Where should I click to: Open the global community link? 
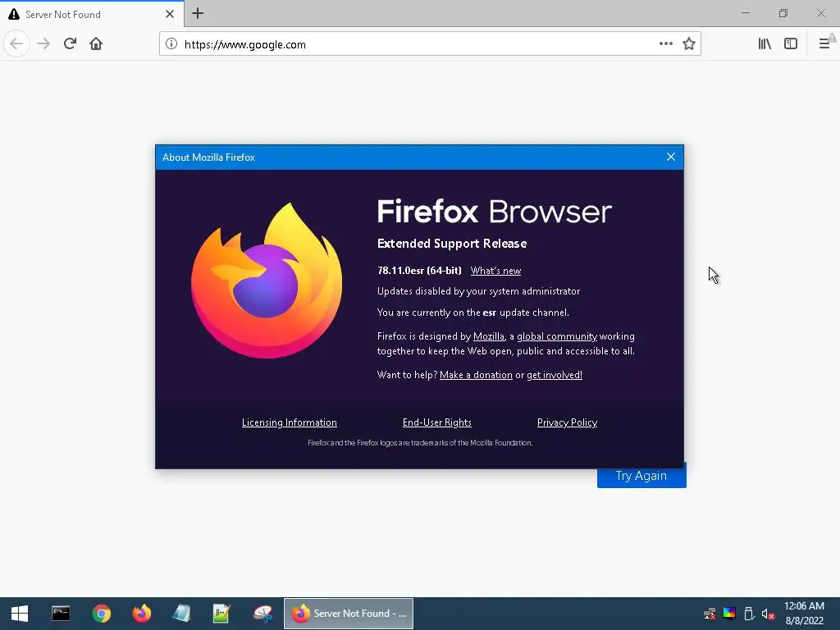coord(557,336)
